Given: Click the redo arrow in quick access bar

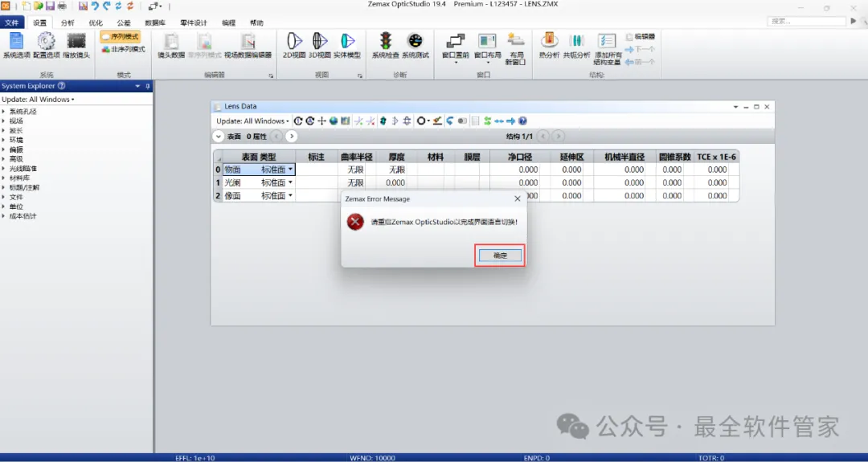Looking at the screenshot, I should click(x=107, y=6).
